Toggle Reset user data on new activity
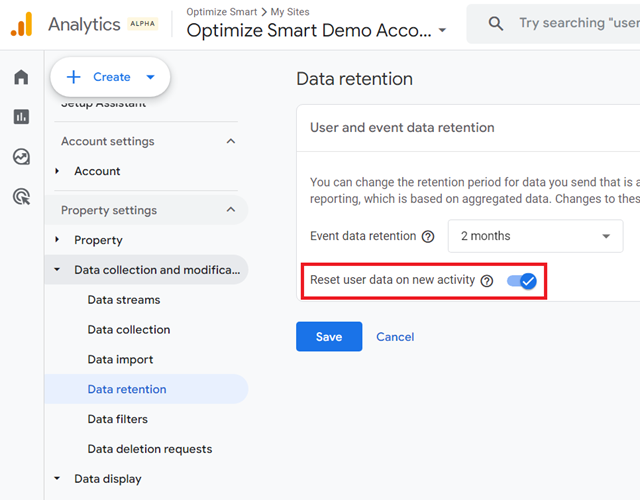Viewport: 640px width, 500px height. [522, 281]
